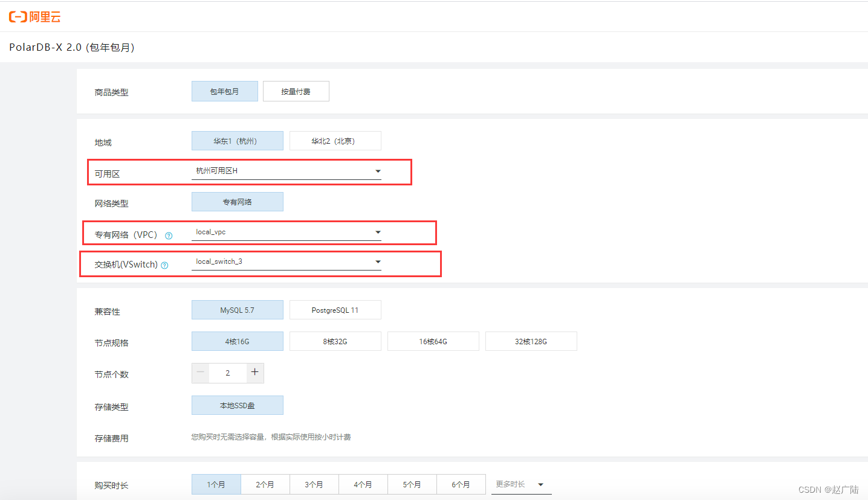Select 4个月 purchase duration
This screenshot has height=500, width=868.
click(x=363, y=484)
